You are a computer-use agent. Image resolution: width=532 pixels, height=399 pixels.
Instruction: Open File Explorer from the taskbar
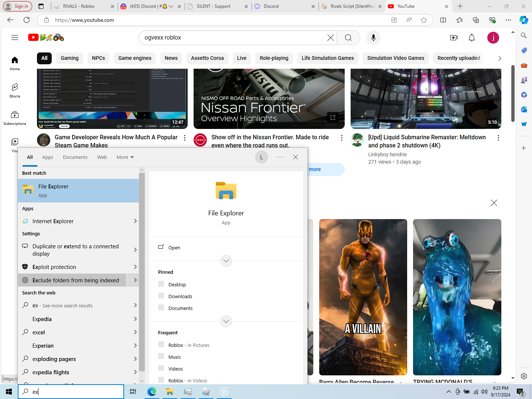[x=170, y=392]
